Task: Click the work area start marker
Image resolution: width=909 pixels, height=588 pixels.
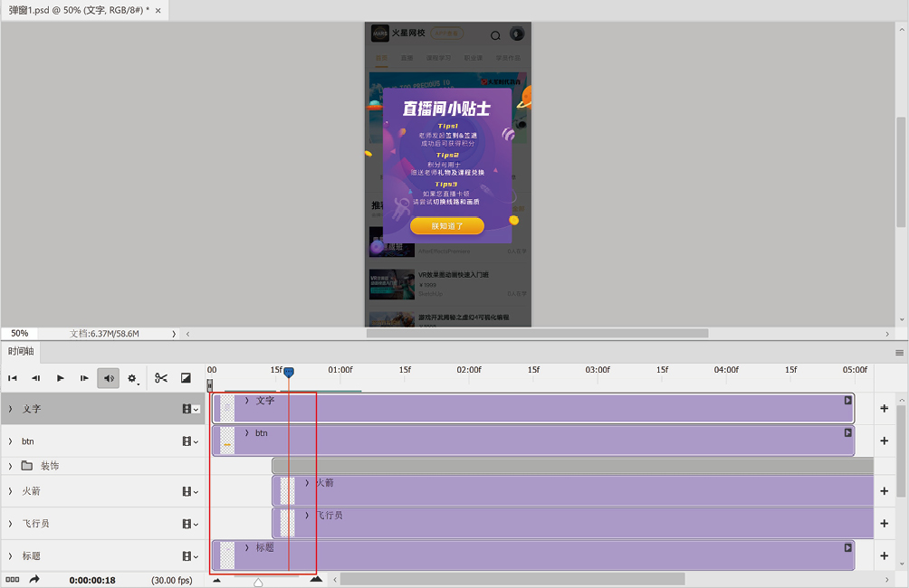Action: (210, 385)
